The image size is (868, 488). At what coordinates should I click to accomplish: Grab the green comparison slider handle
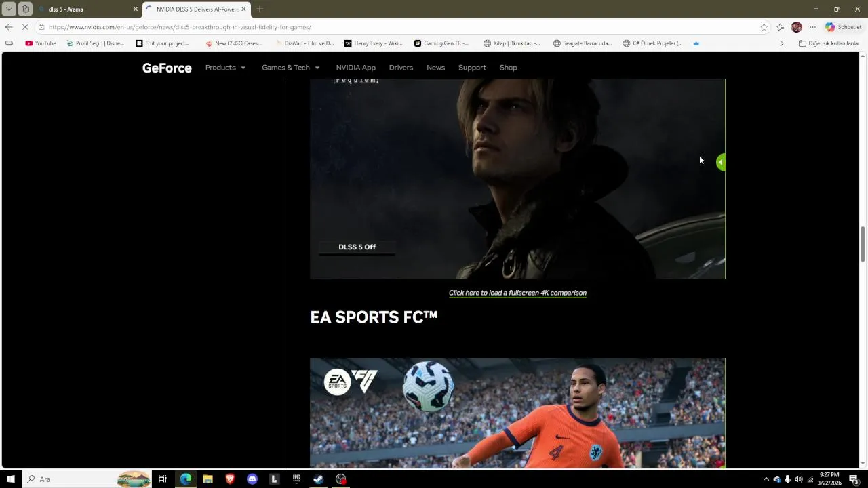click(x=721, y=163)
